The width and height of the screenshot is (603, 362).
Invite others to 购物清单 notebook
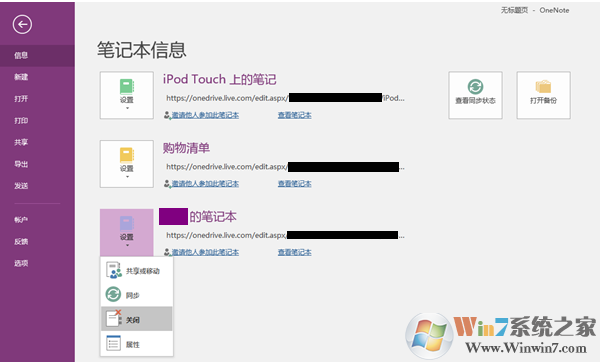click(x=205, y=184)
